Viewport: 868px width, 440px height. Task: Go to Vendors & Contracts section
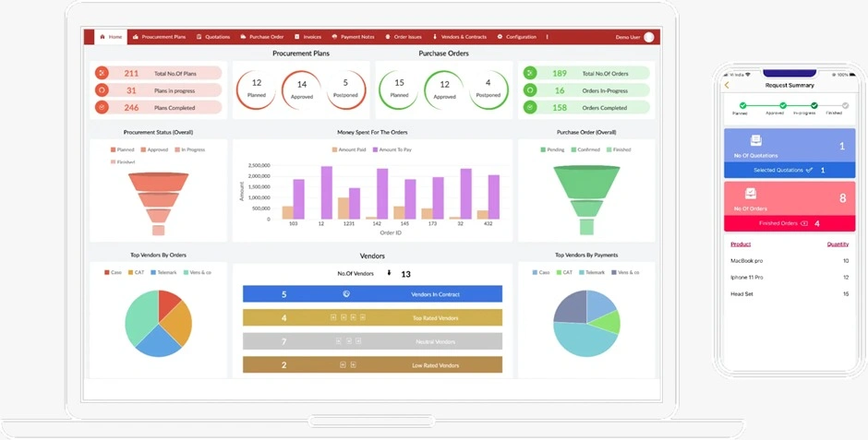460,37
